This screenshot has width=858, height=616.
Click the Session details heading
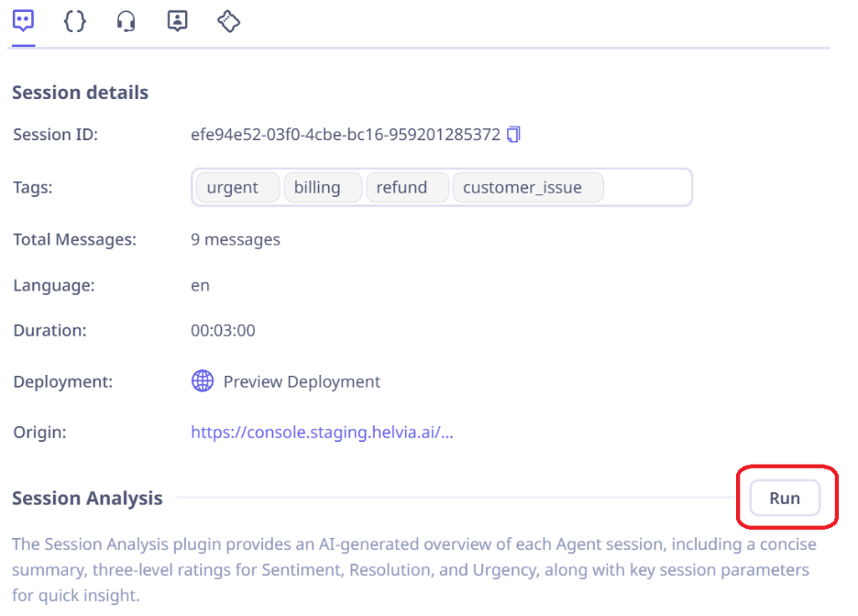81,93
